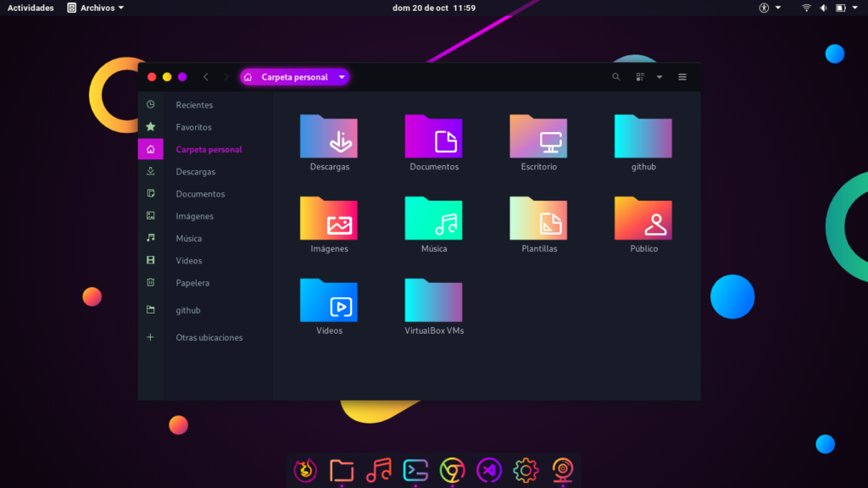Open Actividades overview

(31, 8)
